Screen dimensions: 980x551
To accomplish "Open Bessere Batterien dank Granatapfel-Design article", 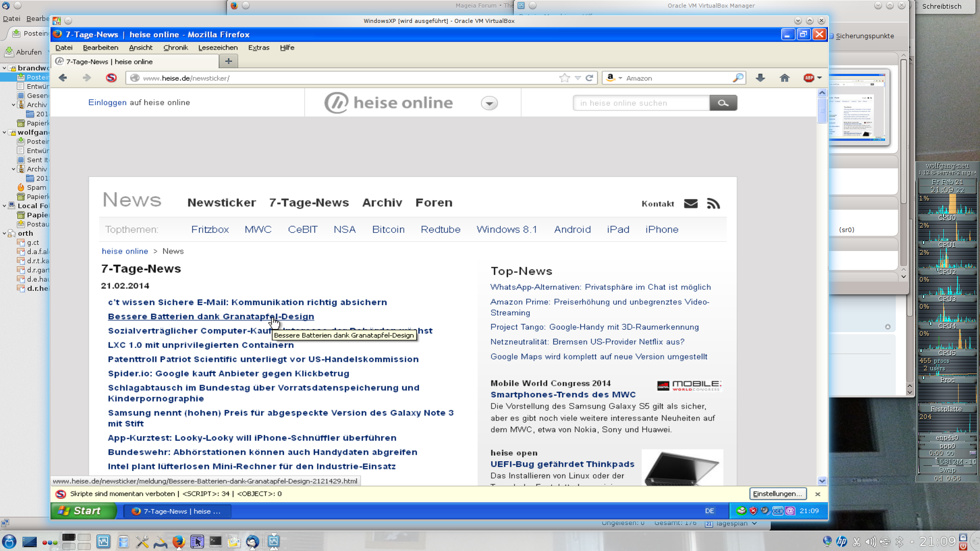I will 211,316.
